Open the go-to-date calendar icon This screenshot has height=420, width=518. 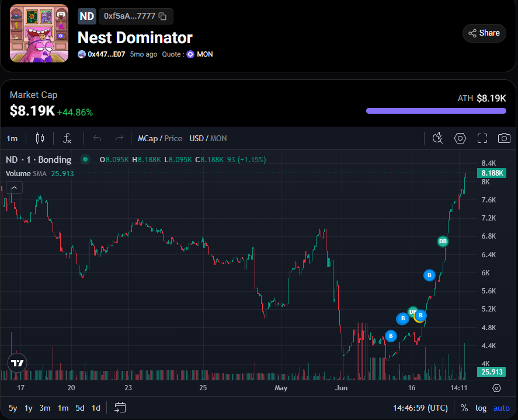(120, 408)
